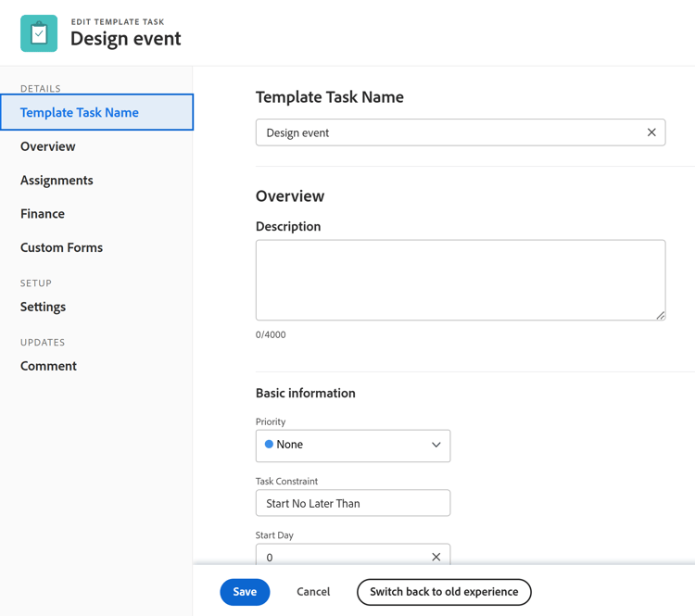Click the Priority field label
This screenshot has width=695, height=616.
pos(271,421)
